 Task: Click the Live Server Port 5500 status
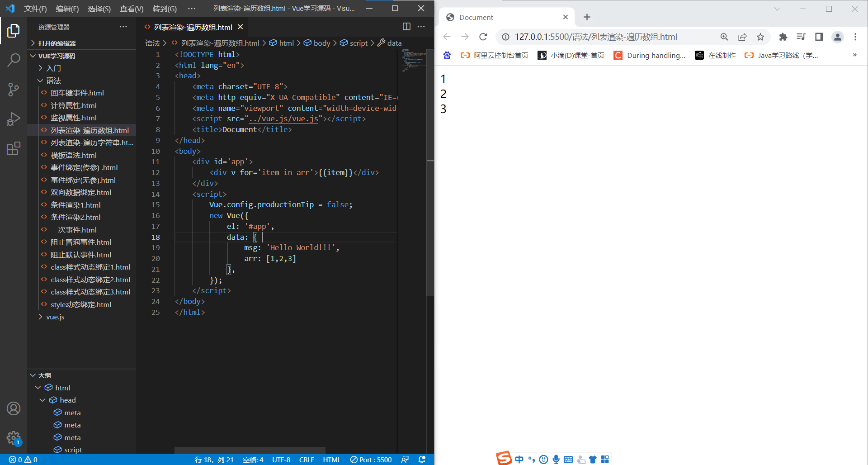click(371, 460)
